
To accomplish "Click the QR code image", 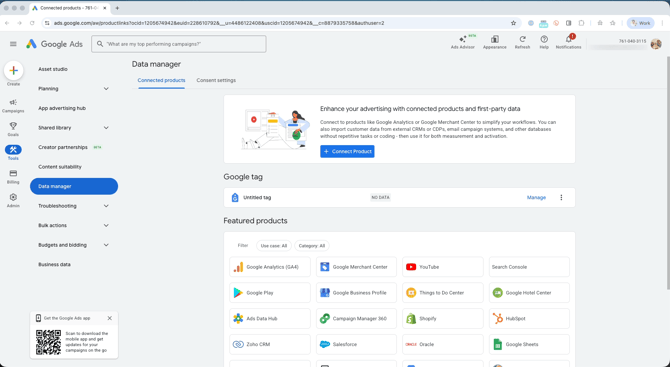I will [48, 342].
